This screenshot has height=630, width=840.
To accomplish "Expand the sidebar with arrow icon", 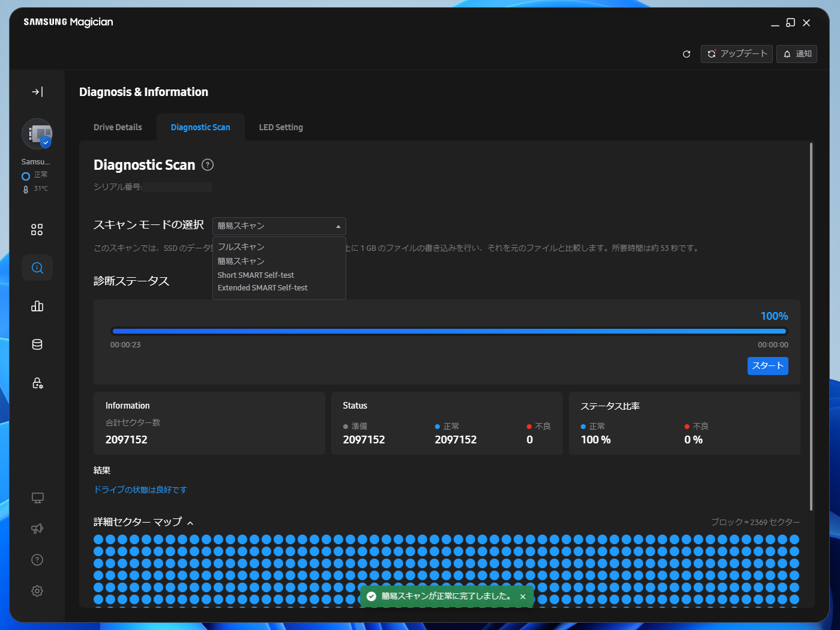I will pos(37,92).
